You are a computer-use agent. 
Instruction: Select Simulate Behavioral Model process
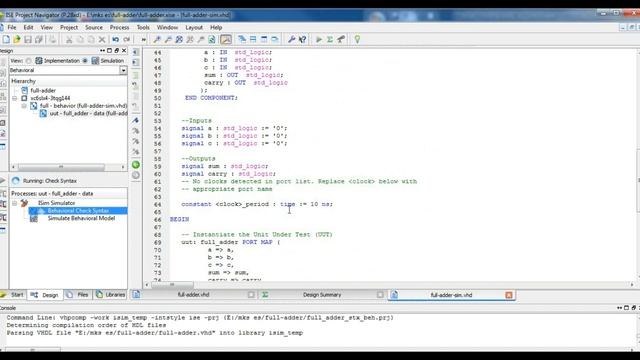point(81,218)
